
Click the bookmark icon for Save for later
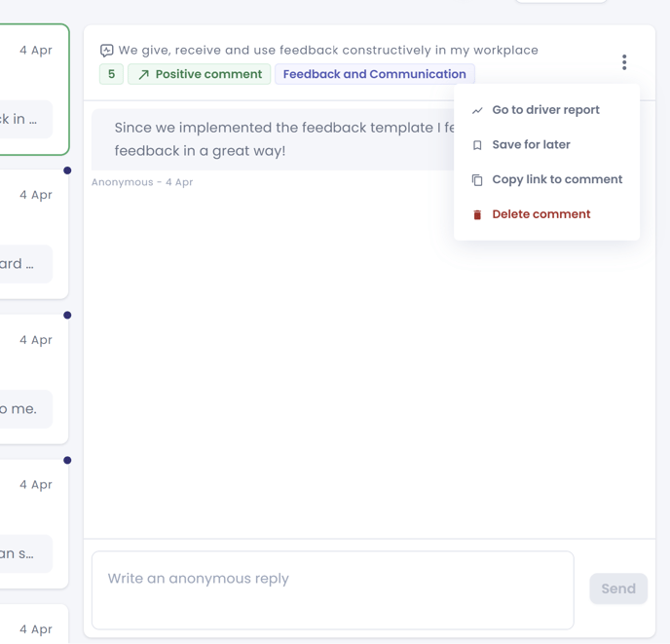click(x=477, y=145)
